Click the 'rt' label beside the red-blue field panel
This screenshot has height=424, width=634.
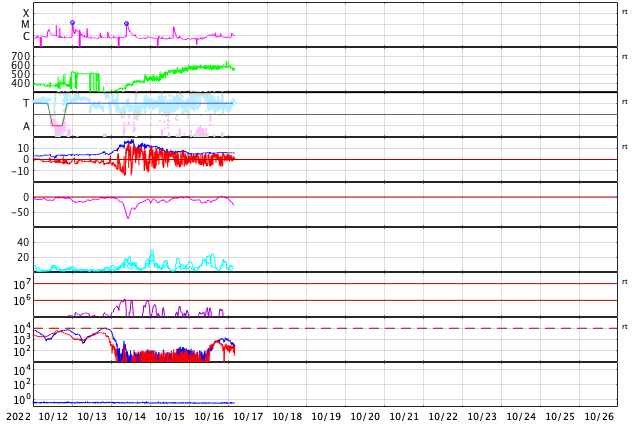pos(624,147)
